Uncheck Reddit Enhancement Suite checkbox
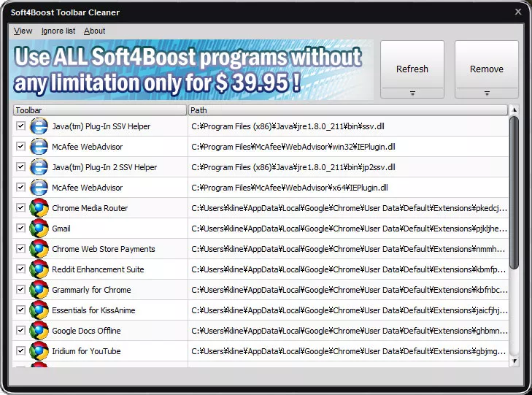 click(x=20, y=269)
